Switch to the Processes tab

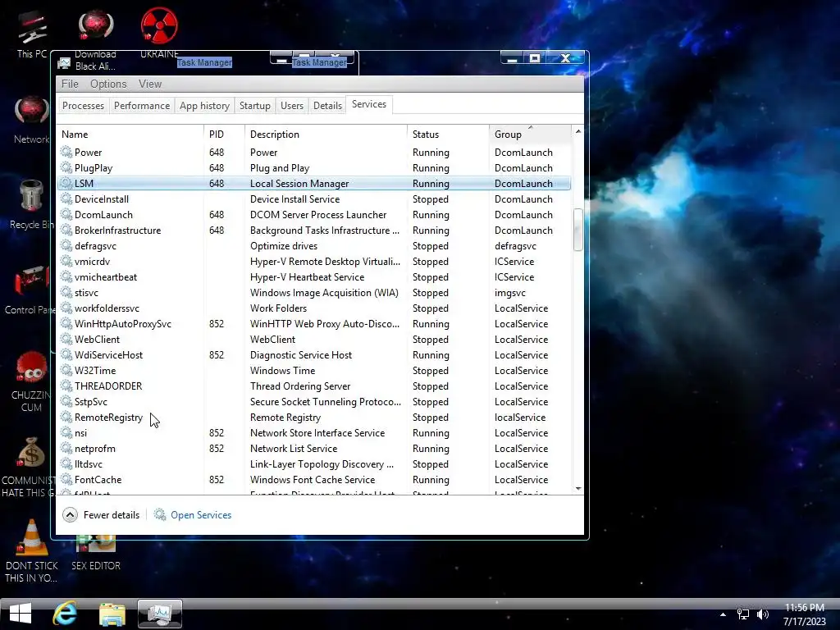(83, 106)
